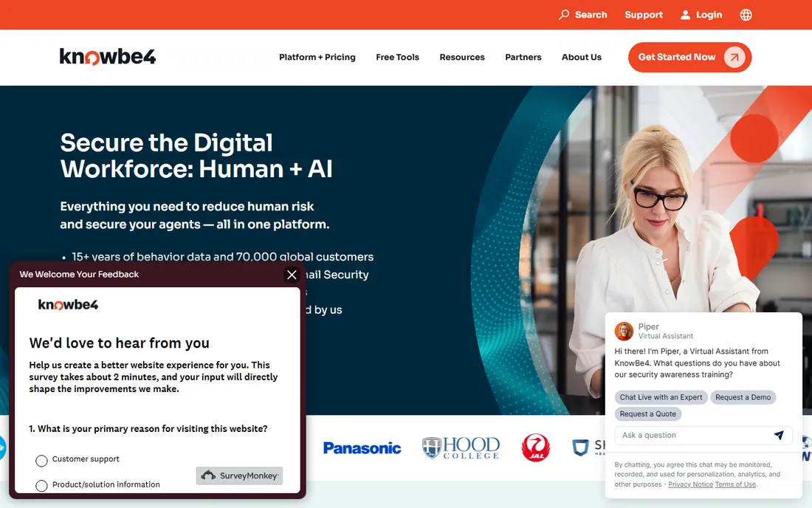This screenshot has width=812, height=508.
Task: Open the Login link text
Action: pos(709,15)
